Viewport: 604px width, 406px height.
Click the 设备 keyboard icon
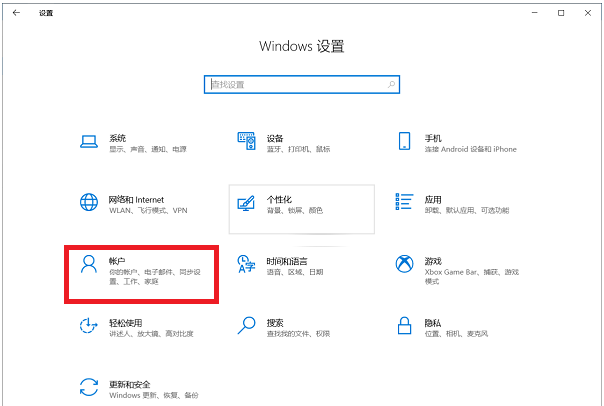(x=246, y=142)
